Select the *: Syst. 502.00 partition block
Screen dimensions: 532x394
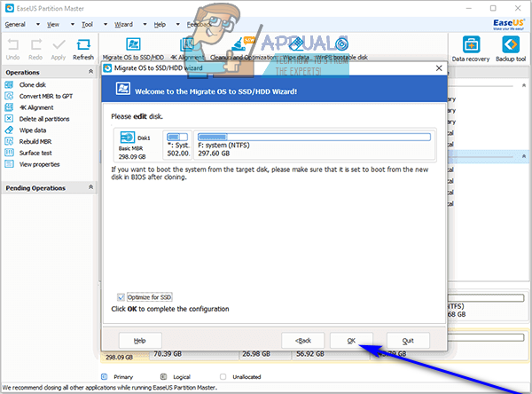[177, 145]
